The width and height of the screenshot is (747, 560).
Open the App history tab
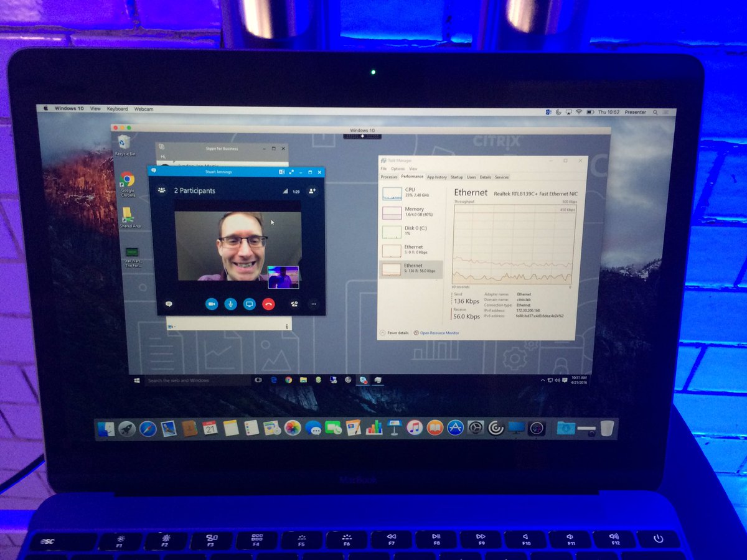(436, 177)
